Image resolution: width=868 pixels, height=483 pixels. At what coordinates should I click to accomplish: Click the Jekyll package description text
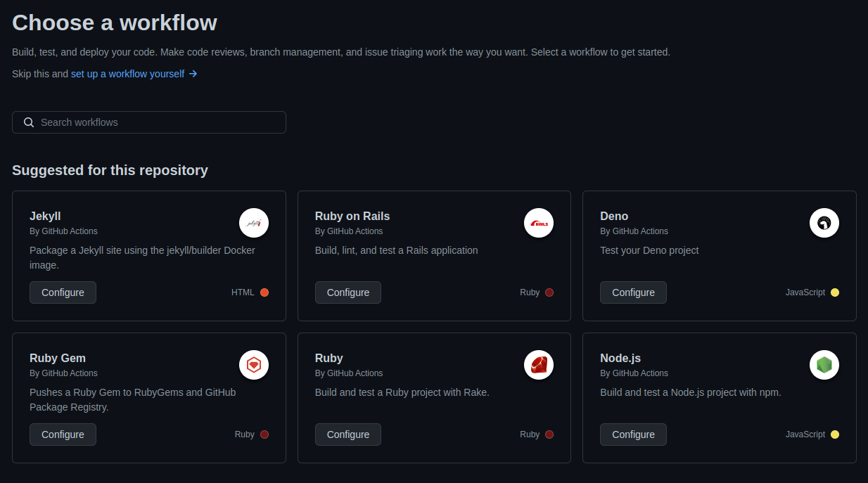[142, 258]
